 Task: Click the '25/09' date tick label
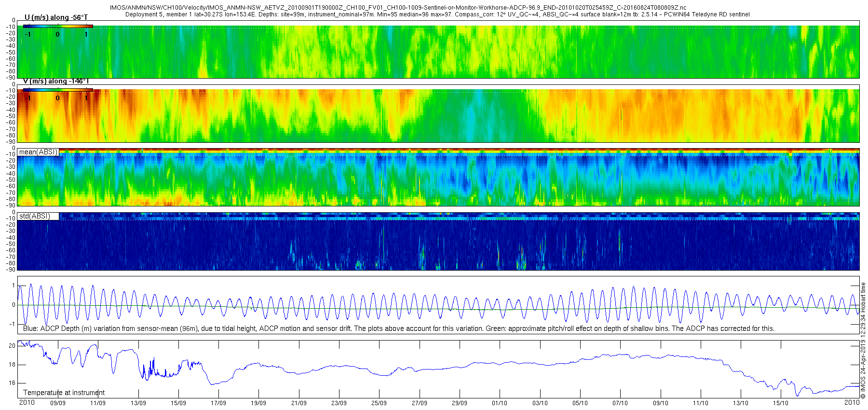(379, 403)
